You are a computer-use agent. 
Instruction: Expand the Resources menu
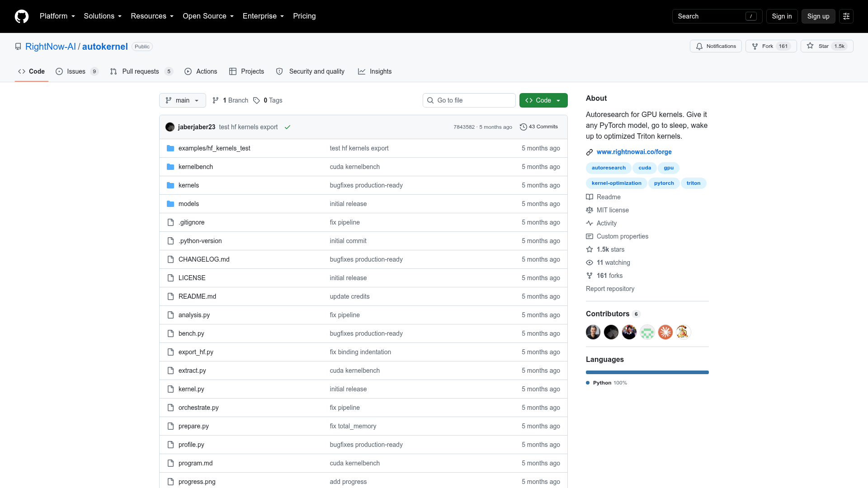(152, 16)
